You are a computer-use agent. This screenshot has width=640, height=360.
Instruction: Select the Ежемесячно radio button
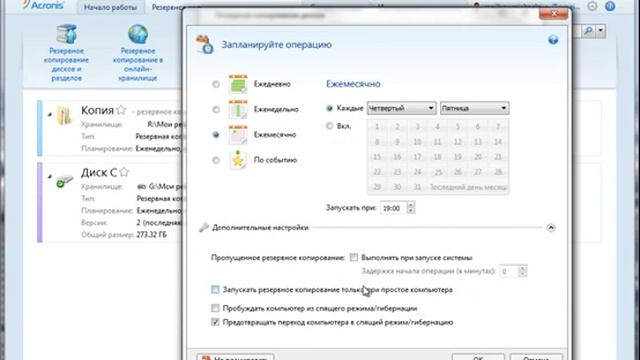pos(216,135)
